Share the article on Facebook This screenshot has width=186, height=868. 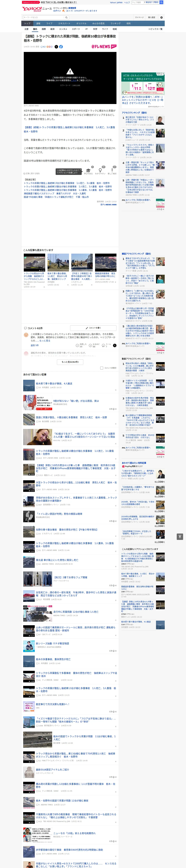coord(61,47)
